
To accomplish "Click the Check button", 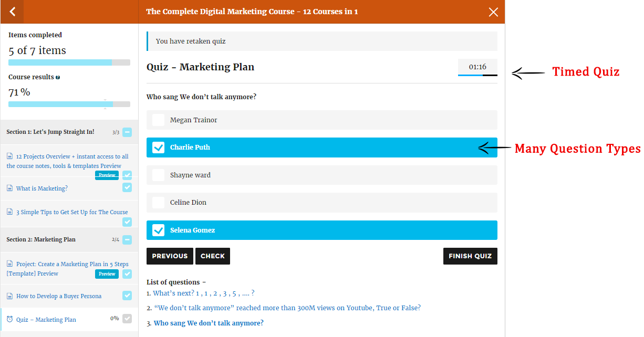I will [213, 256].
